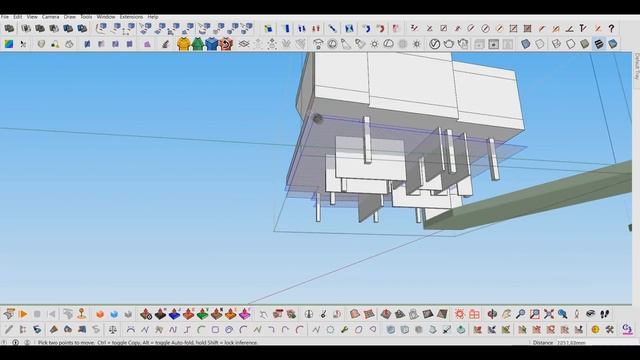Click the rounded rectangle curve icon
Viewport: 640px width, 360px height.
point(215,329)
